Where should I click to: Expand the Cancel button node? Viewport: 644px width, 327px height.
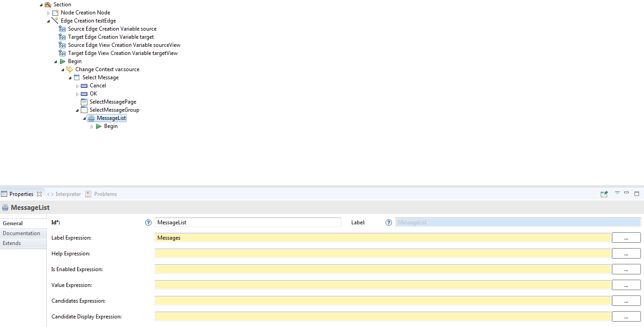tap(77, 86)
